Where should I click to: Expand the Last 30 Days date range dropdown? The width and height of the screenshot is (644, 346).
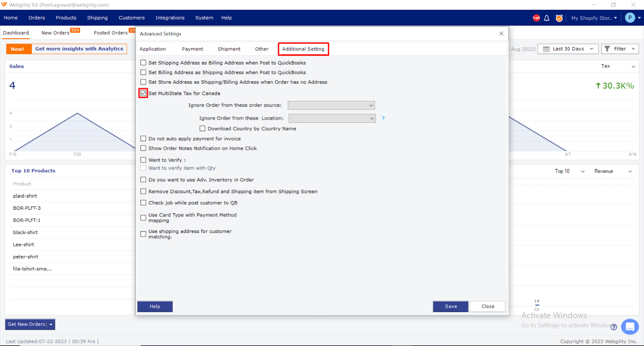pos(591,49)
